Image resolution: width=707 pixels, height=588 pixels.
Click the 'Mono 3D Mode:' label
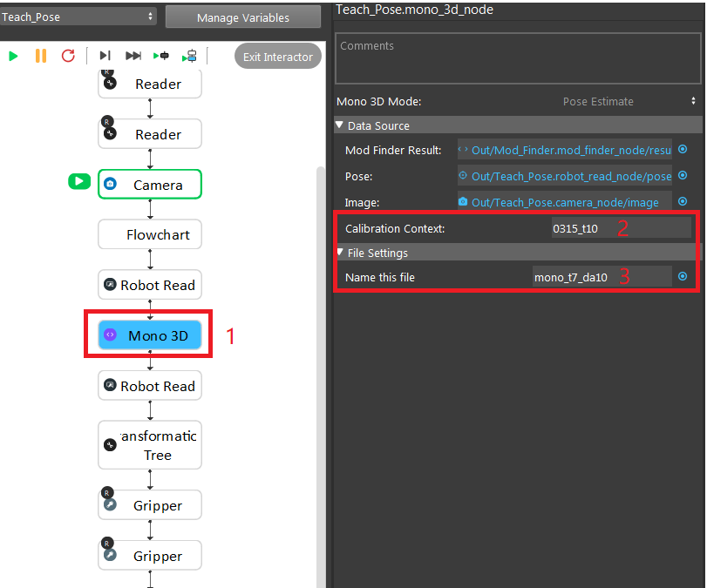point(378,101)
